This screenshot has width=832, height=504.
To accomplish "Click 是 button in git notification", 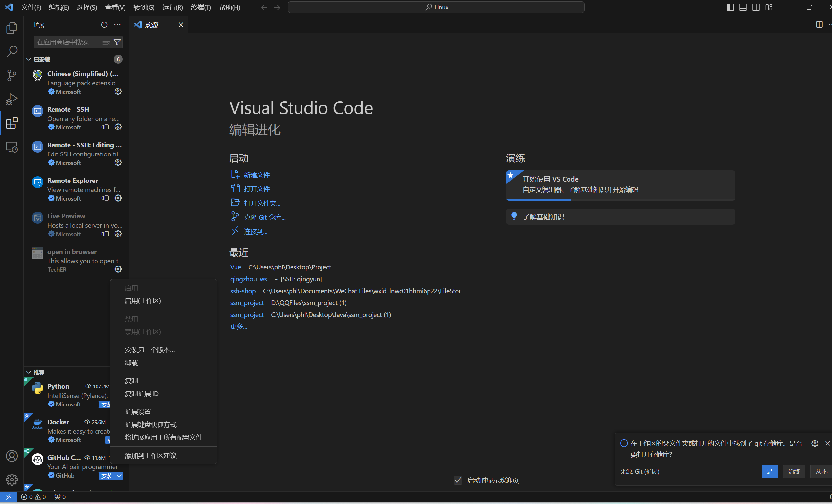I will [x=769, y=472].
